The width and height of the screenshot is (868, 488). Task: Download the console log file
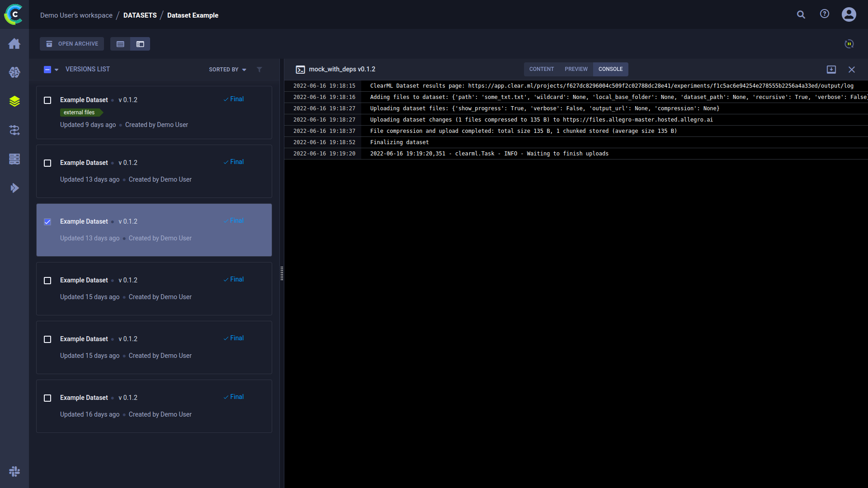click(831, 70)
